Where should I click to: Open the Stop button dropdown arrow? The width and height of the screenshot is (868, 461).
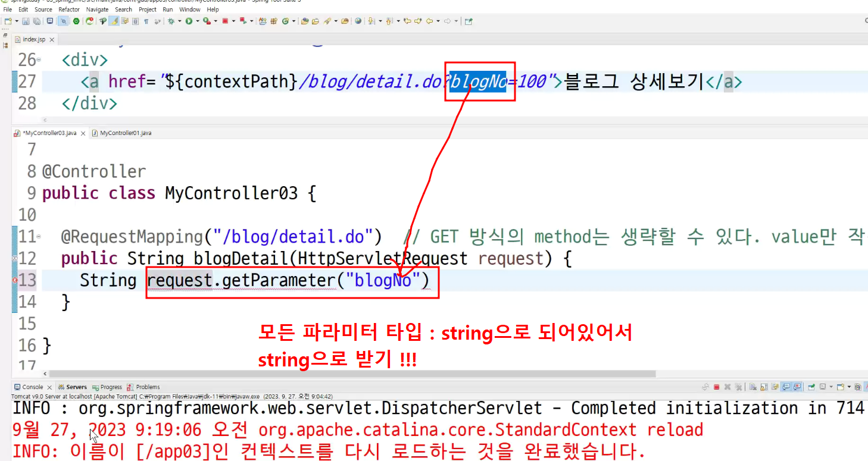pos(233,21)
